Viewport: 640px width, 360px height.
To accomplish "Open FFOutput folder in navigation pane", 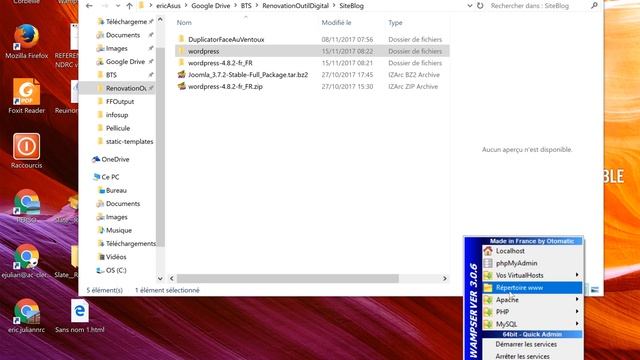I will pos(120,101).
